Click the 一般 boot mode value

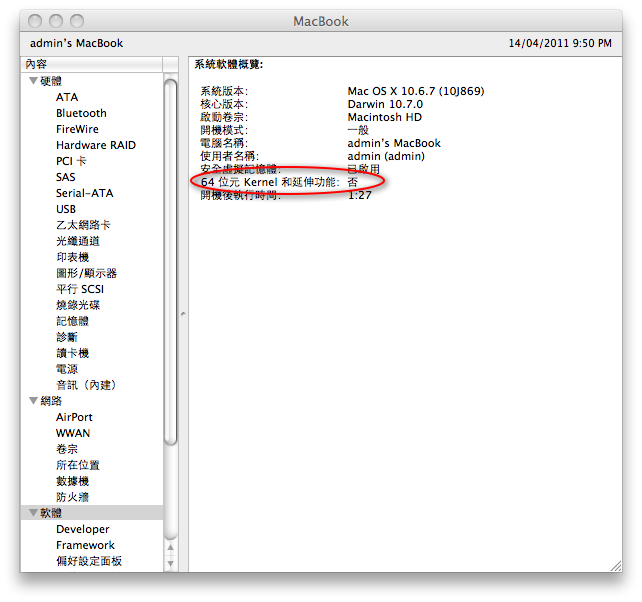click(x=358, y=130)
